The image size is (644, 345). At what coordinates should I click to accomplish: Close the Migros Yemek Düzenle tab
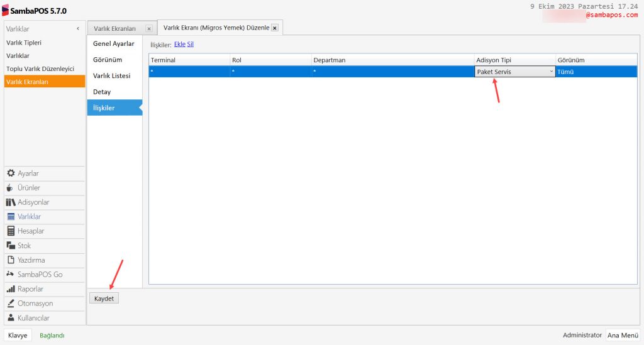[275, 28]
